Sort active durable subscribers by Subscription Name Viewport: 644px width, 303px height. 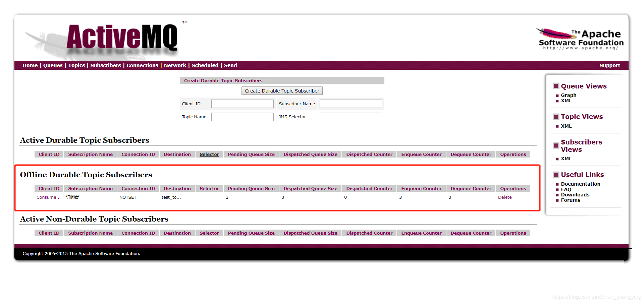(x=91, y=154)
